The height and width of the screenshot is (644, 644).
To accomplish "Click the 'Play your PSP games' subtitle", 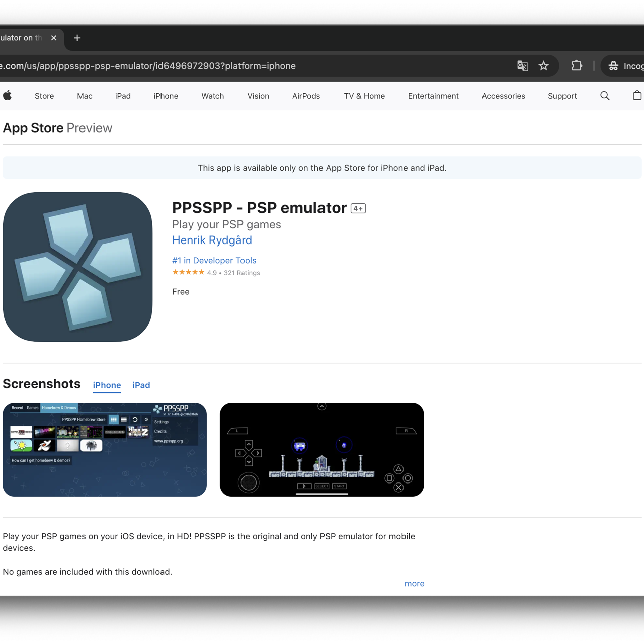I will pos(226,224).
